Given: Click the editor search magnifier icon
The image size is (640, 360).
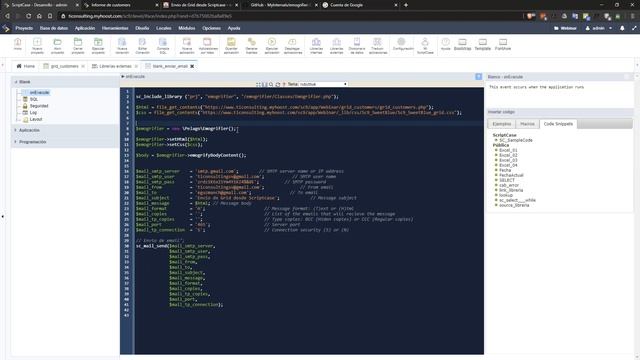Looking at the screenshot, I should [271, 84].
